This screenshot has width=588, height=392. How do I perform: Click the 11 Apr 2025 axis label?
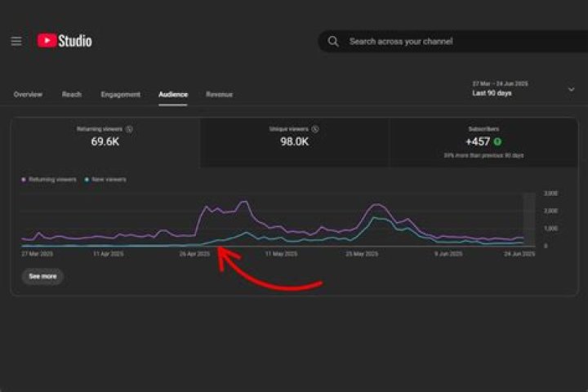tap(108, 254)
